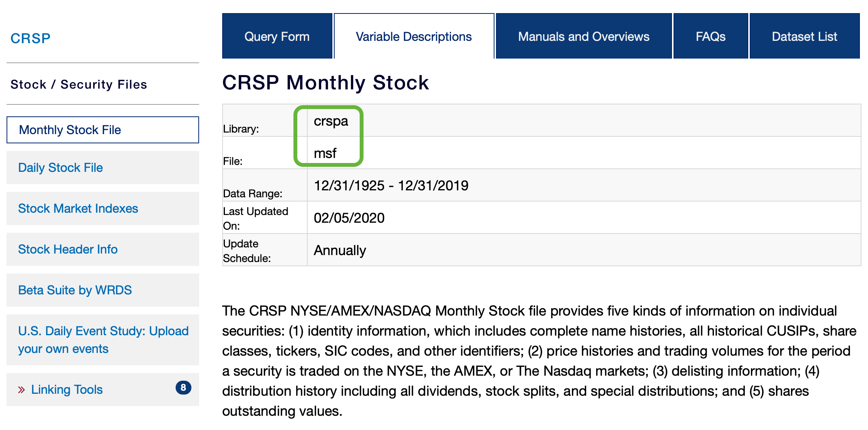The width and height of the screenshot is (868, 430).
Task: Go to the Dataset List tab
Action: pos(804,36)
